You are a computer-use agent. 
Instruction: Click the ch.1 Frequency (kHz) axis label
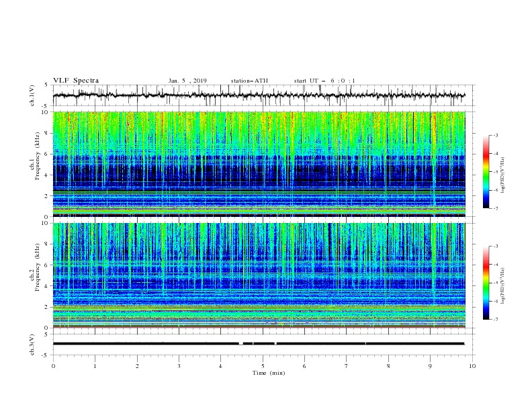(35, 164)
